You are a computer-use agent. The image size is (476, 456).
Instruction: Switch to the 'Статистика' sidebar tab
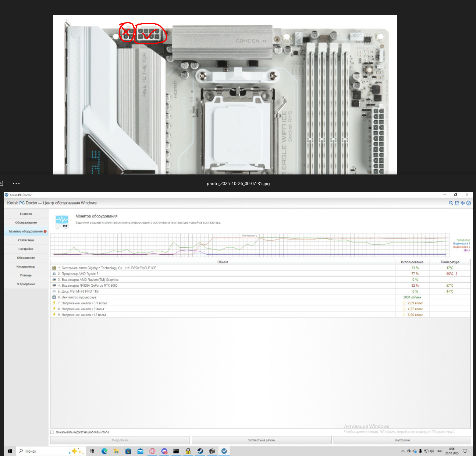click(x=26, y=240)
